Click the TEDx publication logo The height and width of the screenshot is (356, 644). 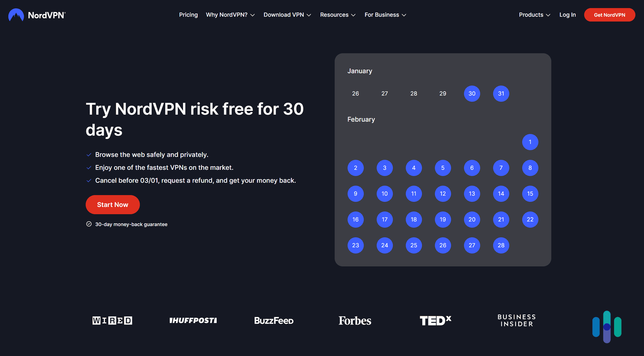coord(436,320)
